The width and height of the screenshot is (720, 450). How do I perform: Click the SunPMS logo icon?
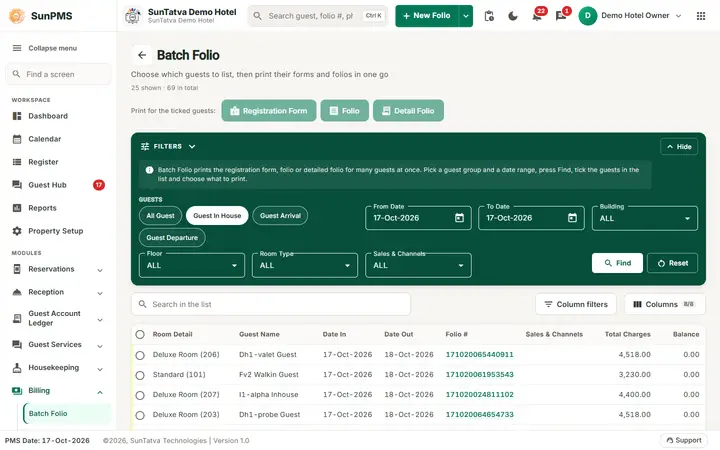[17, 16]
